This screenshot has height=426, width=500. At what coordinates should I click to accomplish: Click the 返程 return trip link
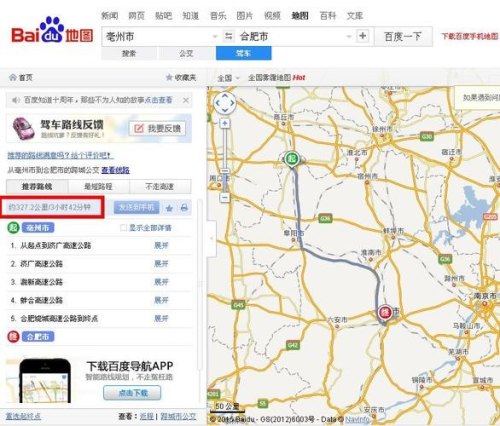[147, 416]
